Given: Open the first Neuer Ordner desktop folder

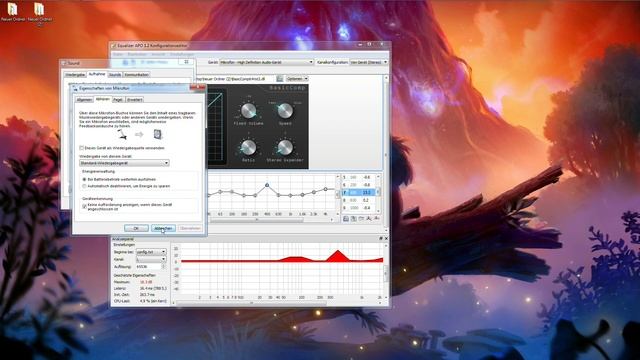Looking at the screenshot, I should [13, 11].
